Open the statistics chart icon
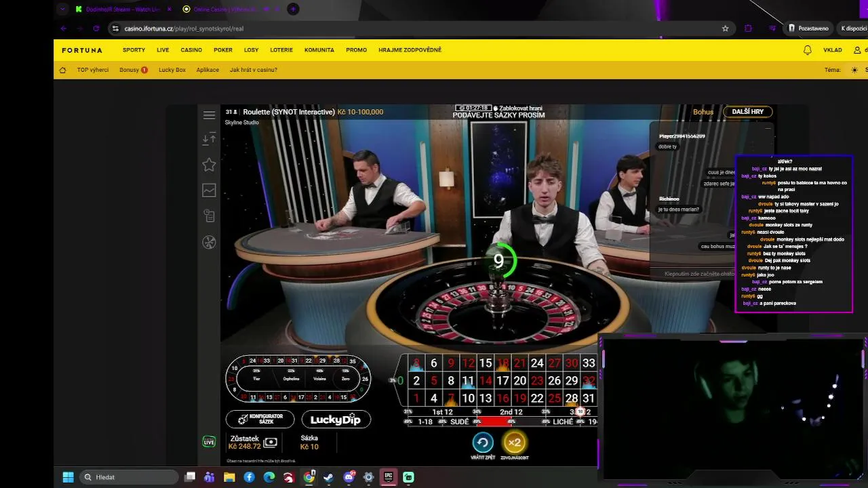868x488 pixels. (x=209, y=190)
